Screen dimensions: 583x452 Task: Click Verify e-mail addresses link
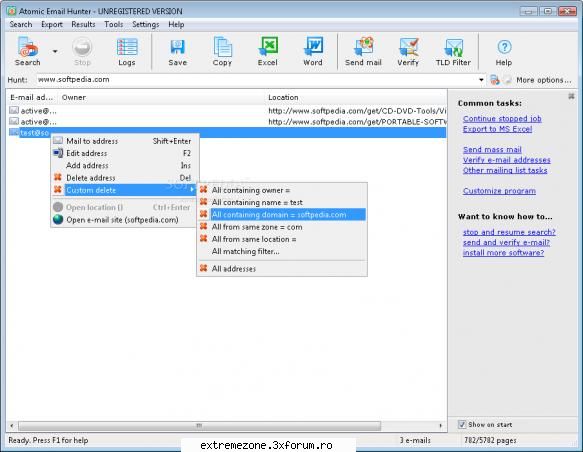pos(506,160)
